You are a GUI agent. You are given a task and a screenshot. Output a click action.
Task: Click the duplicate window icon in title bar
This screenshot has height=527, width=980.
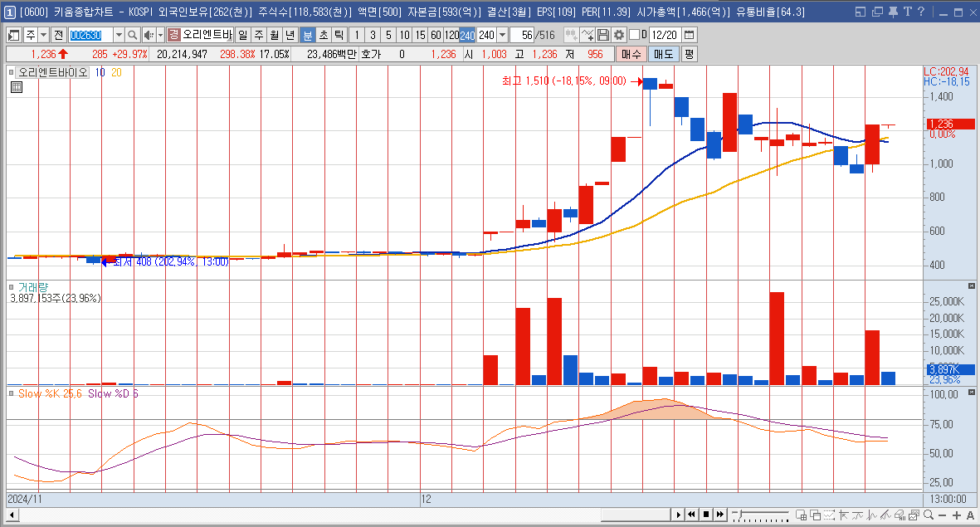tap(877, 12)
